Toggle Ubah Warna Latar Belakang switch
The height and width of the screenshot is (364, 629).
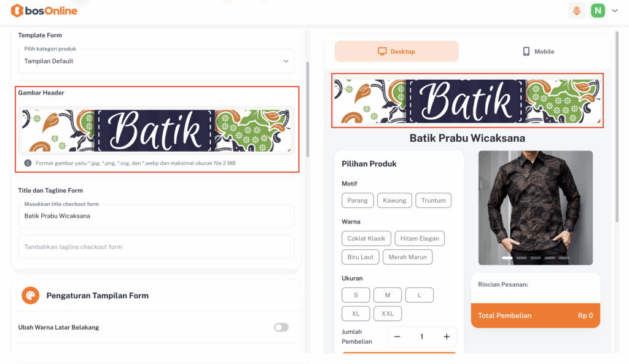point(281,328)
